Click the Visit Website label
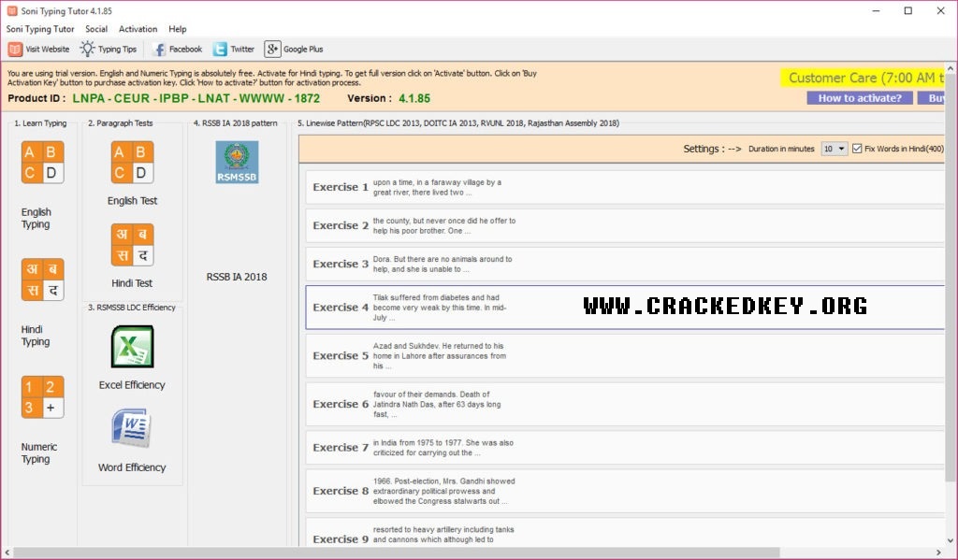Image resolution: width=958 pixels, height=560 pixels. (x=48, y=49)
